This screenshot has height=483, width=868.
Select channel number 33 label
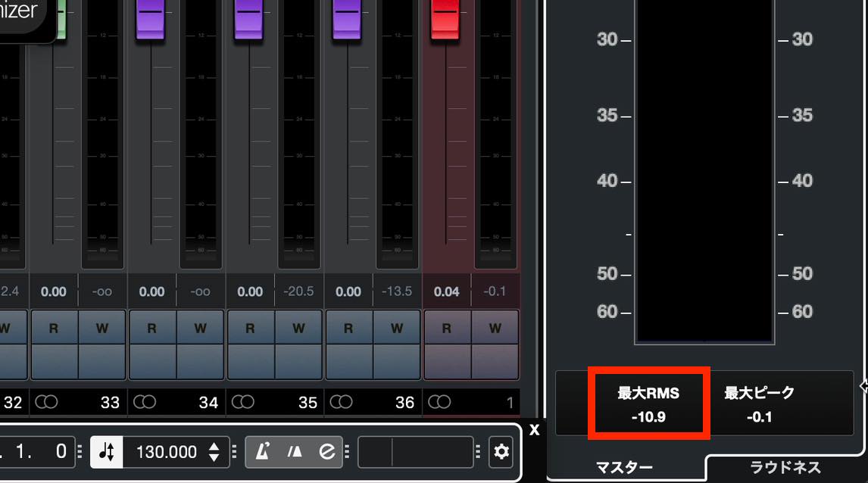coord(110,402)
